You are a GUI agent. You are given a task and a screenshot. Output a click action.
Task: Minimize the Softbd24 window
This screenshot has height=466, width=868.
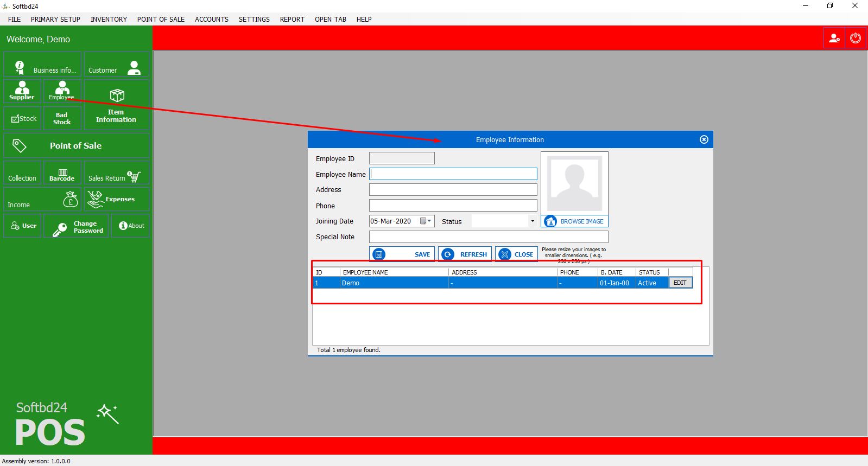click(x=806, y=6)
